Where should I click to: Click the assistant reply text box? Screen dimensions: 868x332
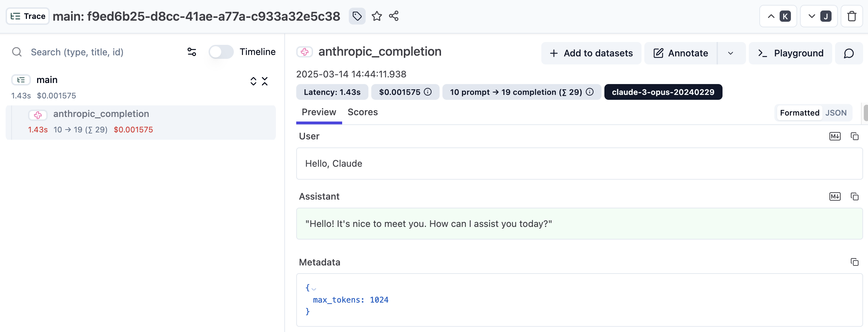tap(579, 224)
